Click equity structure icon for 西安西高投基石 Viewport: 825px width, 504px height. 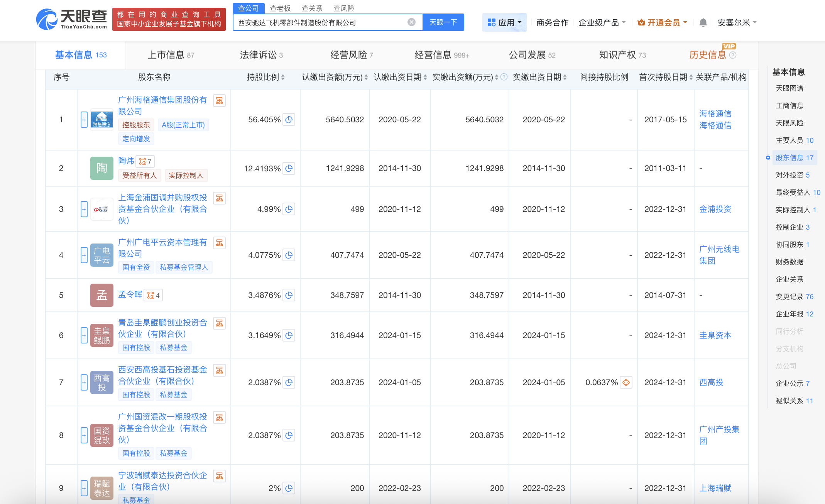click(219, 370)
